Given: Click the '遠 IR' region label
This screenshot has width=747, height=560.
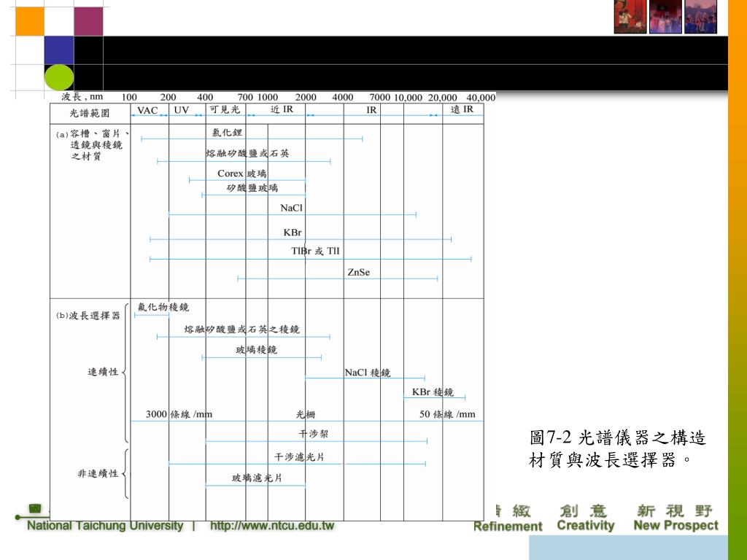Looking at the screenshot, I should (x=462, y=109).
